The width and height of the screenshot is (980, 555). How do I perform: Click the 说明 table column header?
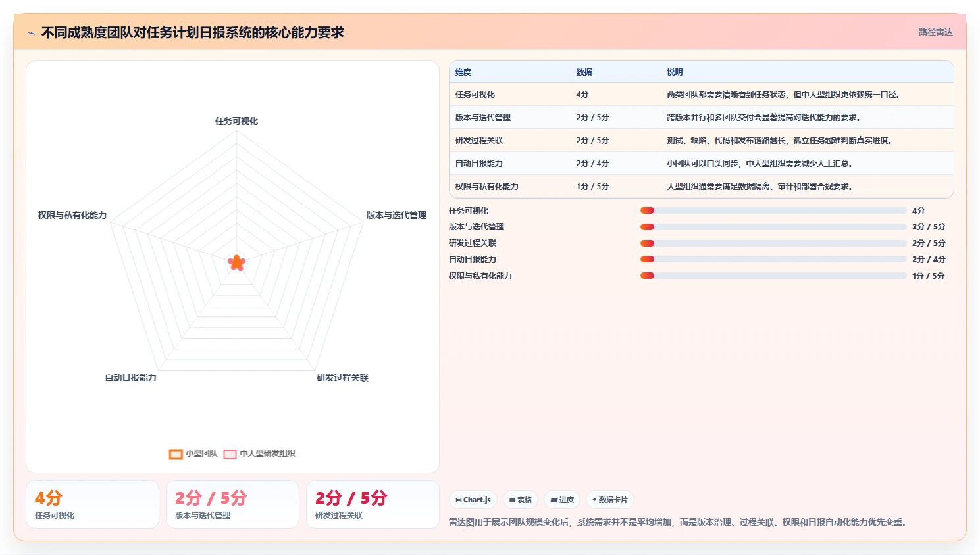pyautogui.click(x=675, y=72)
